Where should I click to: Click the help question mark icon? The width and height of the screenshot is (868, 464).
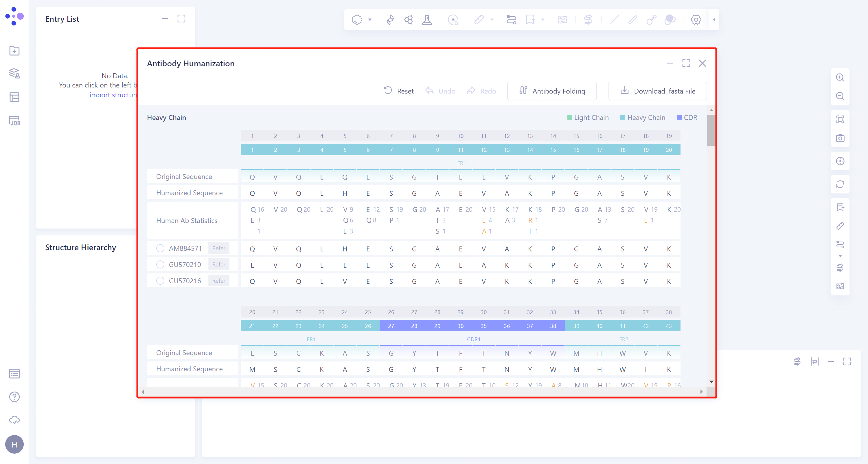(x=14, y=397)
